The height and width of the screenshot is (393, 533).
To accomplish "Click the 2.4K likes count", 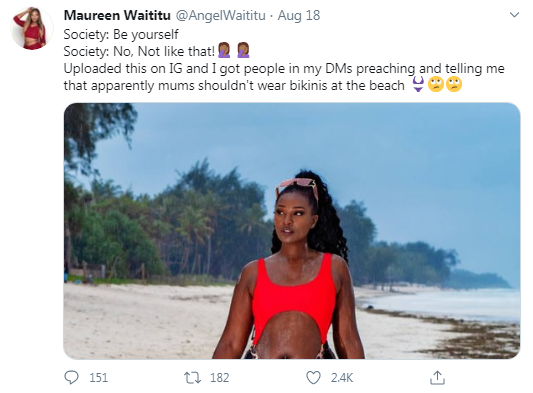I will 342,378.
